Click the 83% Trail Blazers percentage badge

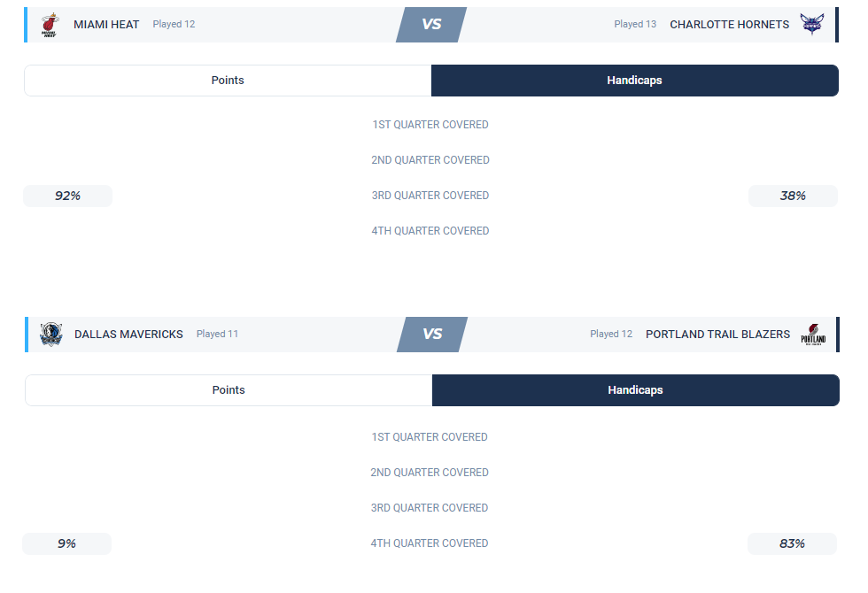(792, 543)
